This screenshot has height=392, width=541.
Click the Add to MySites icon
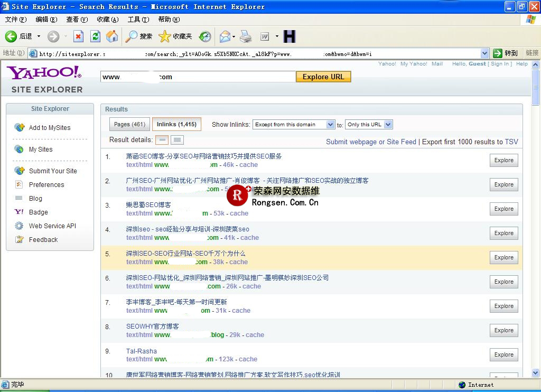(20, 127)
